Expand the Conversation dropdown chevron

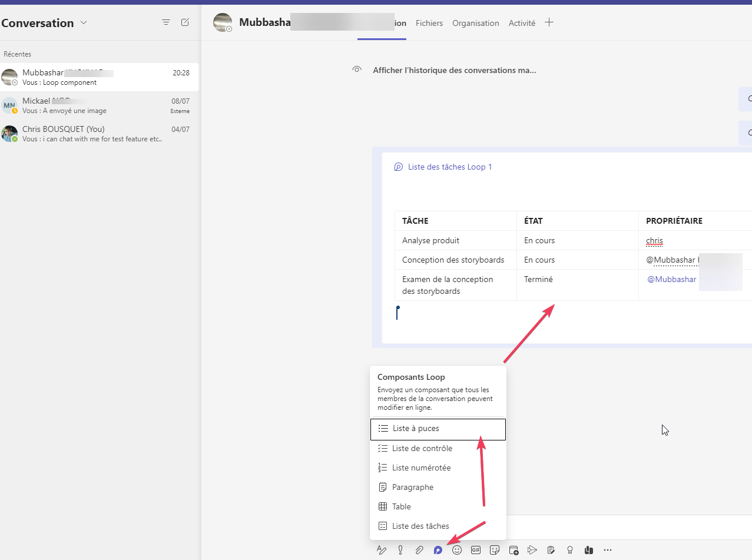click(x=84, y=23)
